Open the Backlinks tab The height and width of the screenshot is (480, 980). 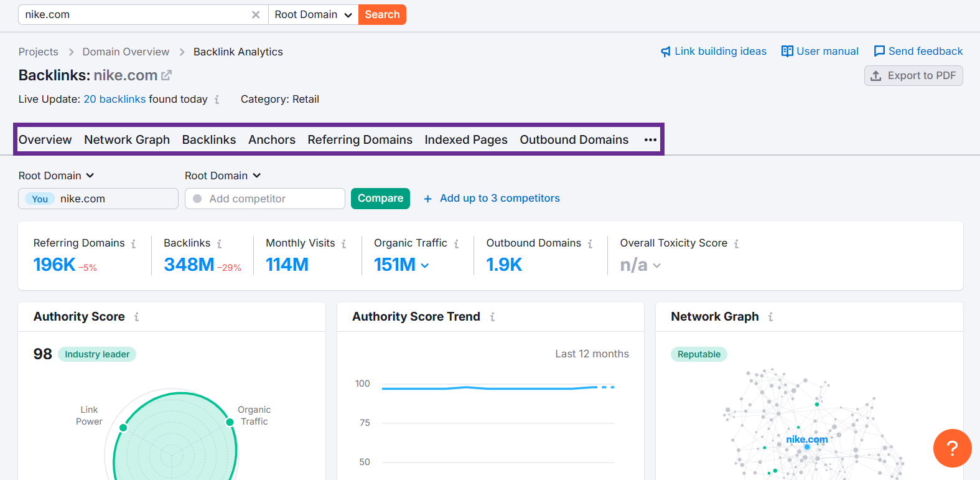tap(209, 140)
